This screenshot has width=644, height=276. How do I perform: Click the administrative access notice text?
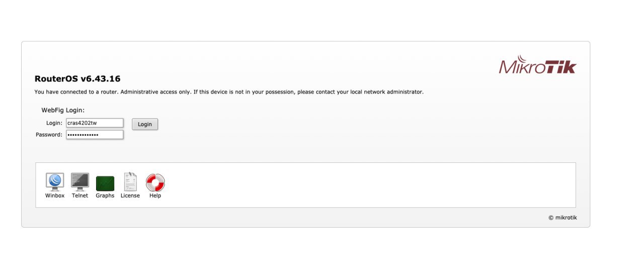229,92
